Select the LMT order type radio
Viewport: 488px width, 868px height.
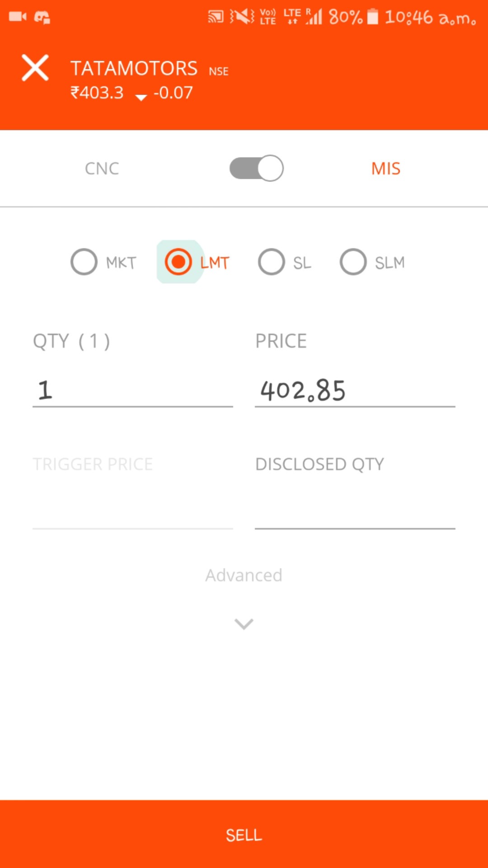(178, 262)
